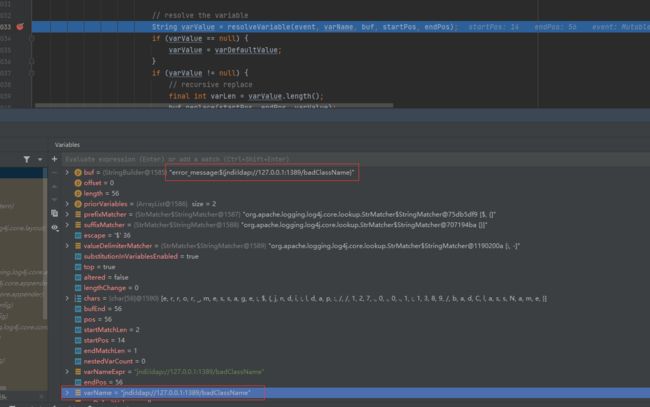Click the buf value string error_message${jndi...}
The width and height of the screenshot is (650, 407).
[262, 172]
